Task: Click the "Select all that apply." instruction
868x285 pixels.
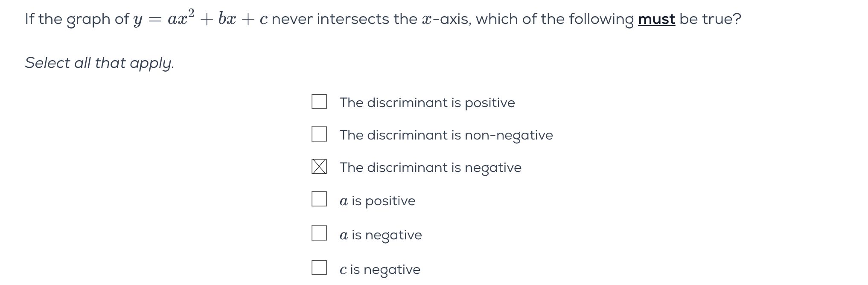Action: click(99, 63)
